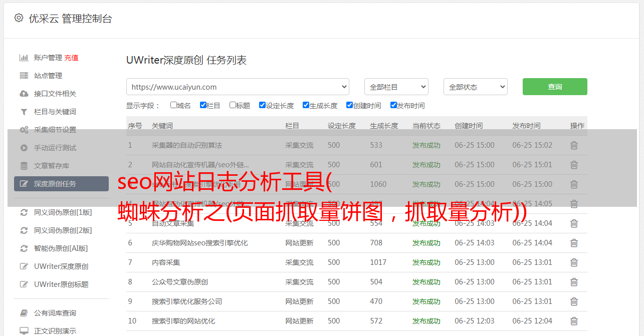This screenshot has height=336, width=644.
Task: Click the database icon for 文章暂存库
Action: coord(24,166)
